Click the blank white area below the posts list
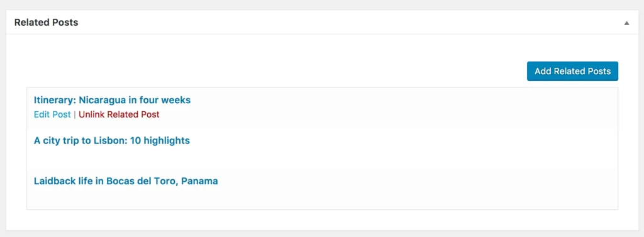The width and height of the screenshot is (644, 237). [x=322, y=220]
